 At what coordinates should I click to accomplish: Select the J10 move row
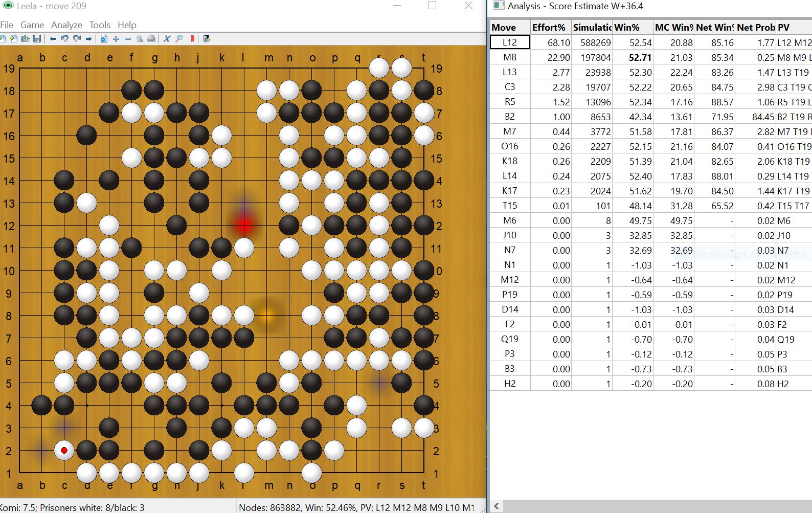[650, 235]
